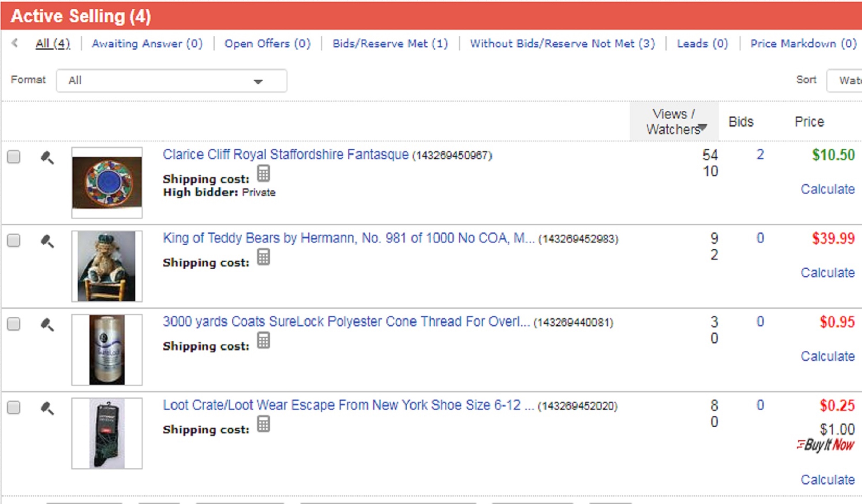Click the 10 watchers count on Clarice Cliff row
862x504 pixels.
point(710,171)
